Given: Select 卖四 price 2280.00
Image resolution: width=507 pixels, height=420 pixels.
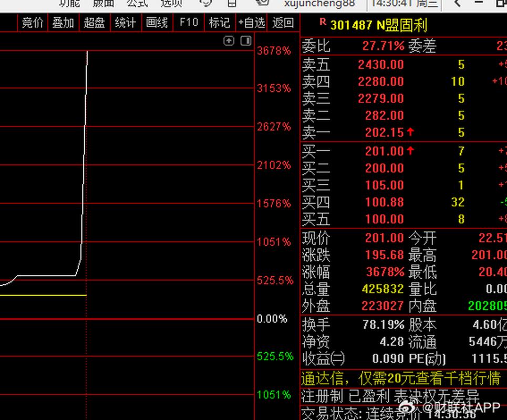Looking at the screenshot, I should 381,81.
